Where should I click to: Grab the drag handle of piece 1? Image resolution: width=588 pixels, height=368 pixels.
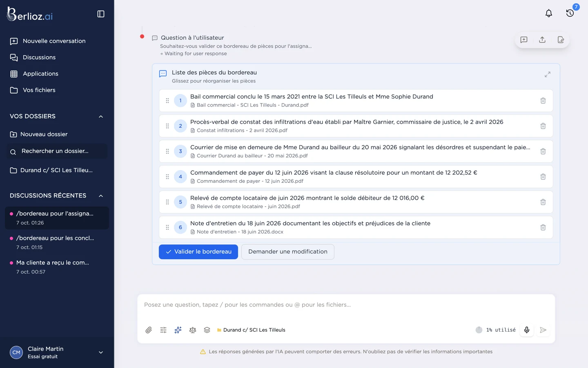pyautogui.click(x=167, y=101)
